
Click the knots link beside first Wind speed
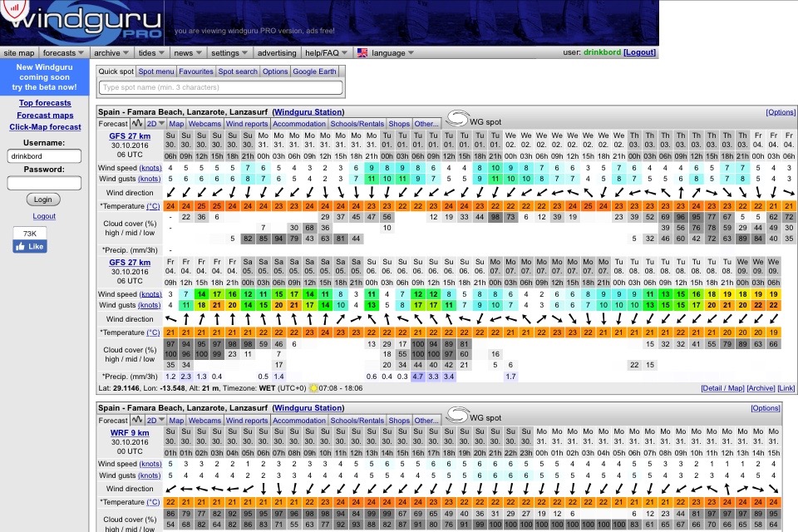point(150,167)
